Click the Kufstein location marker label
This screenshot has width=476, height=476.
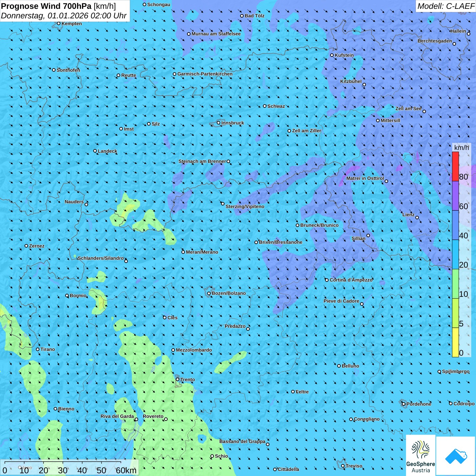click(344, 55)
